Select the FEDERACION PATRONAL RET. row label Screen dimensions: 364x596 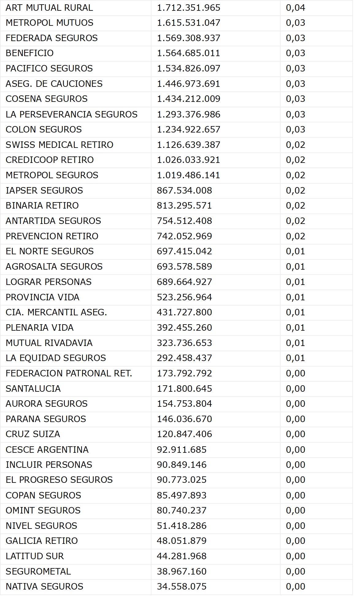69,373
